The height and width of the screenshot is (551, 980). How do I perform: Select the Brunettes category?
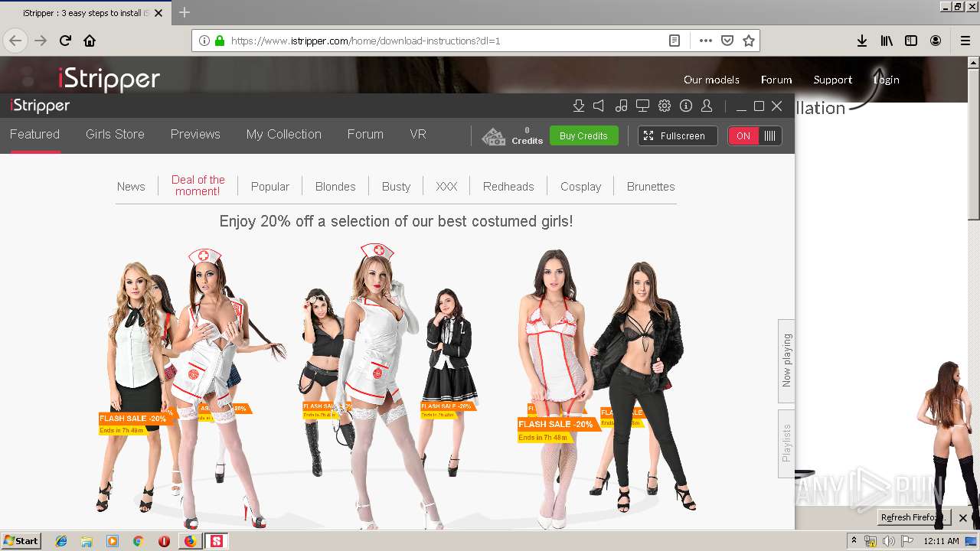pyautogui.click(x=651, y=186)
